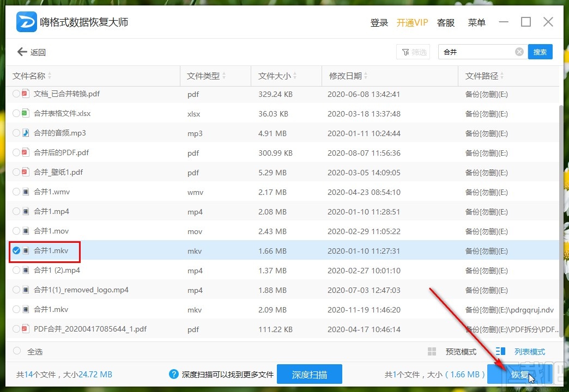
Task: Click size cell 4.91 MB
Action: pos(273,133)
